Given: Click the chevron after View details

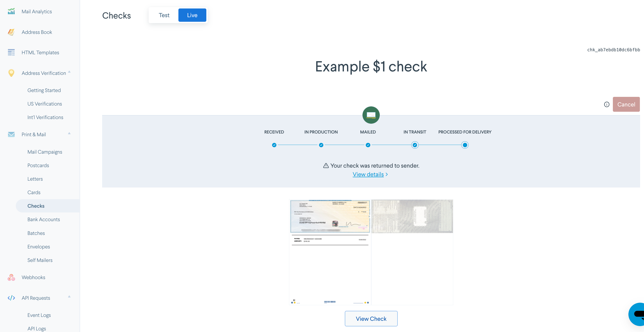Looking at the screenshot, I should 387,174.
